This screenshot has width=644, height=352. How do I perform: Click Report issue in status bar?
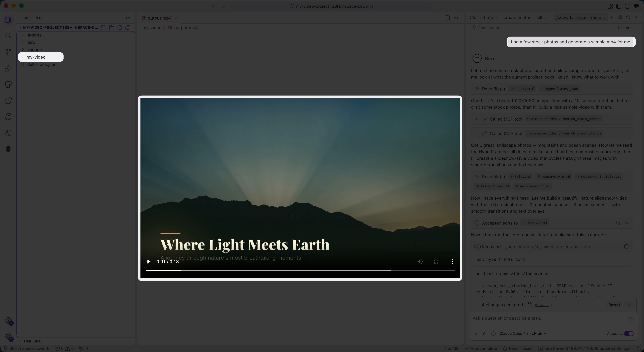click(x=517, y=348)
